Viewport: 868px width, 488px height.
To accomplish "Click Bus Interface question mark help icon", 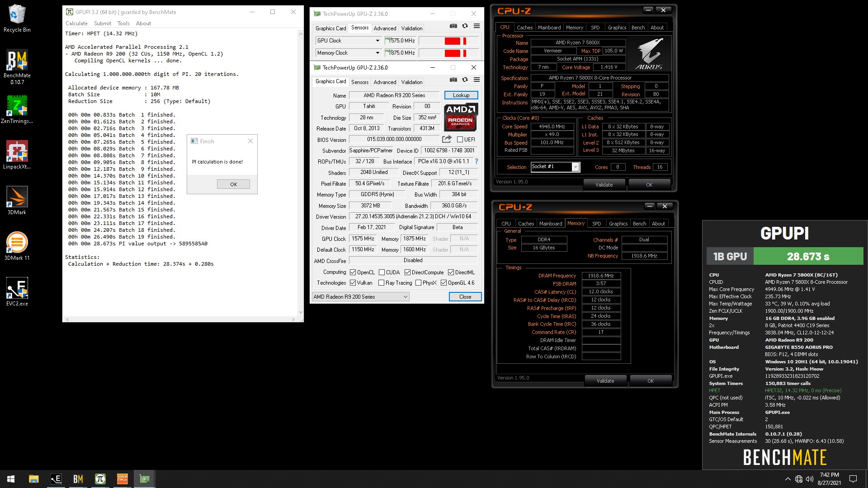I will click(476, 161).
